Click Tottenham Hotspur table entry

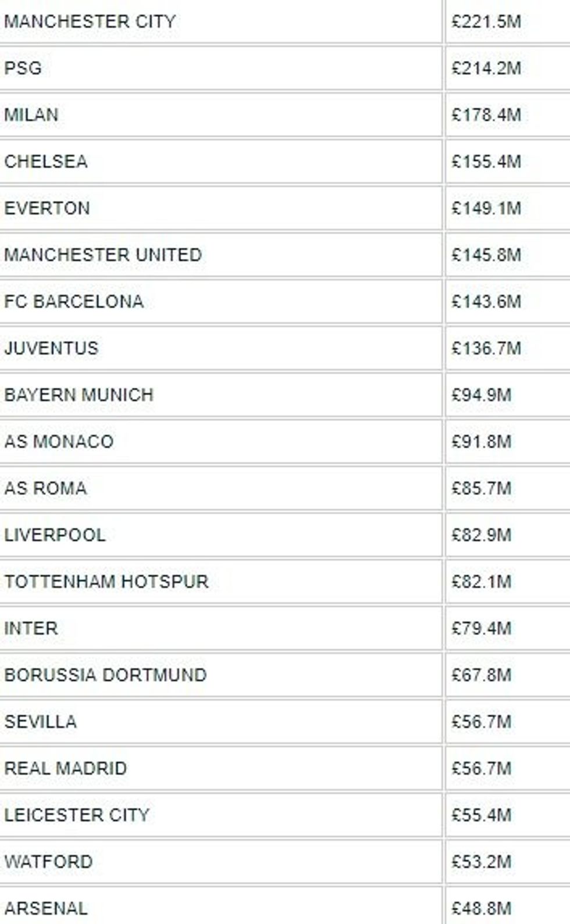tap(106, 581)
